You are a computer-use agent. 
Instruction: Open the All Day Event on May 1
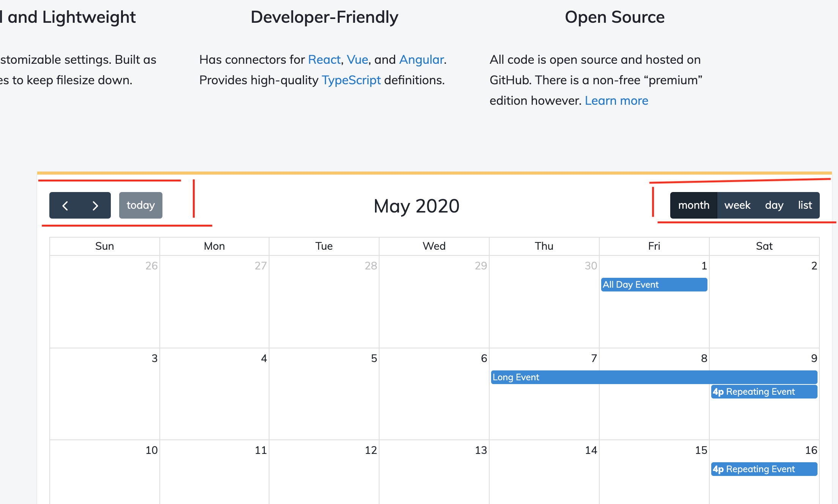[654, 285]
